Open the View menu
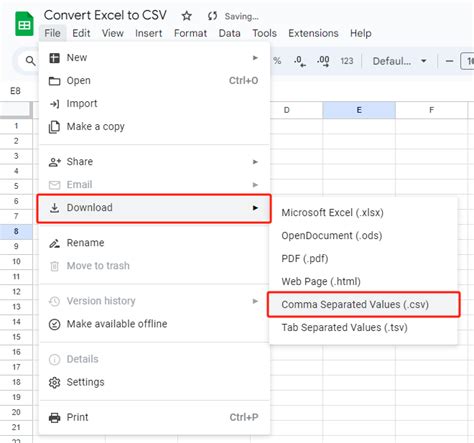This screenshot has width=474, height=443. [113, 33]
